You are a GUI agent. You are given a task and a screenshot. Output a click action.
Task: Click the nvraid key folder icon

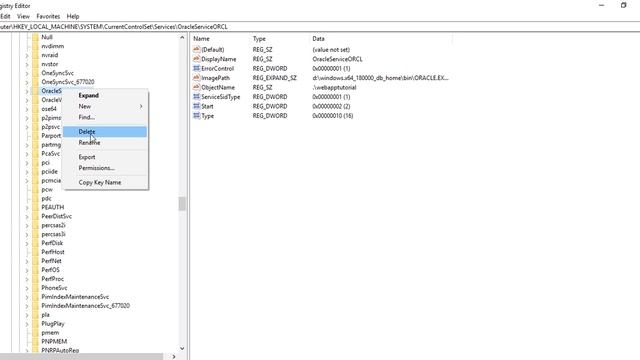click(35, 55)
